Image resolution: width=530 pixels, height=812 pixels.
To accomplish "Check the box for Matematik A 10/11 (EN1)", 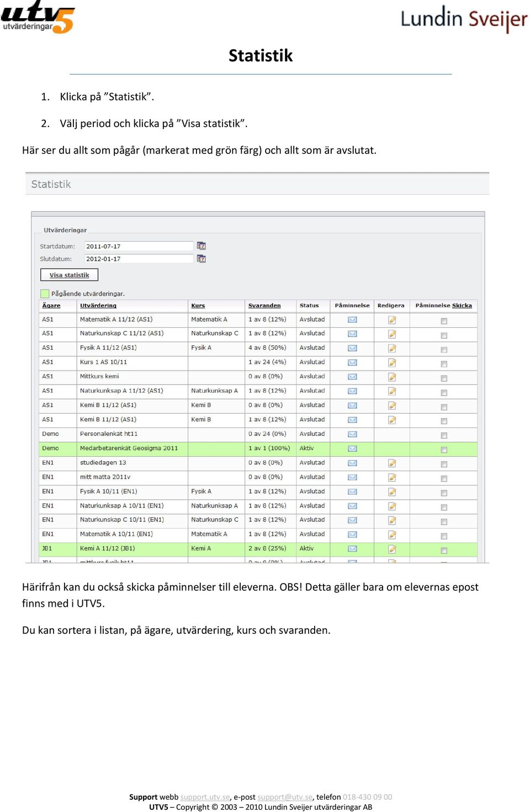I will click(444, 536).
